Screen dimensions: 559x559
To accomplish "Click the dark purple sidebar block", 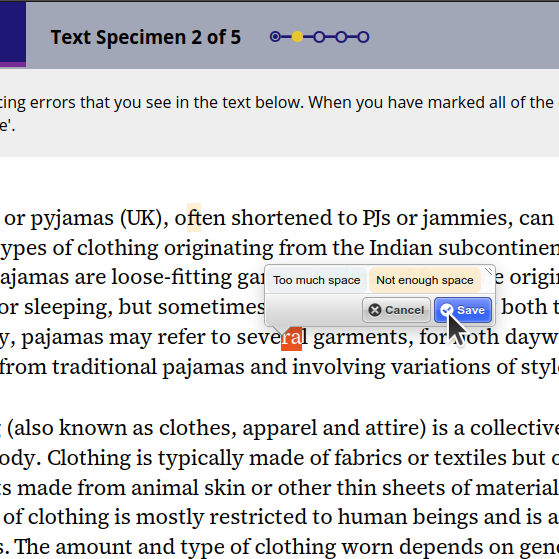I will click(x=13, y=34).
